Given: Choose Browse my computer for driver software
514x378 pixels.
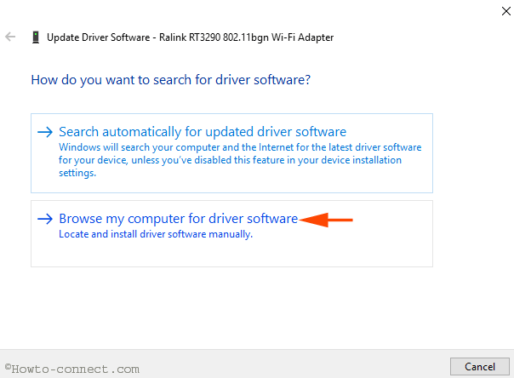Looking at the screenshot, I should (x=232, y=233).
